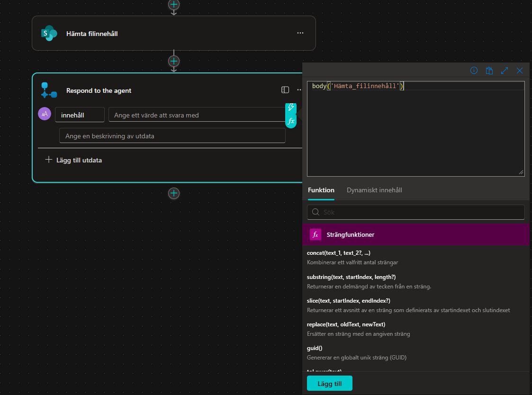Click Lägg till utdata

tap(73, 160)
